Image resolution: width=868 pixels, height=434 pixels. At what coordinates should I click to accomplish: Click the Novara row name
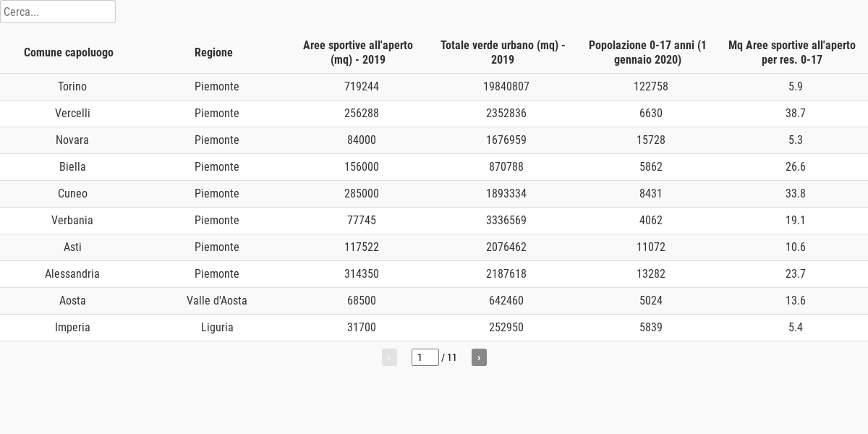pos(72,140)
